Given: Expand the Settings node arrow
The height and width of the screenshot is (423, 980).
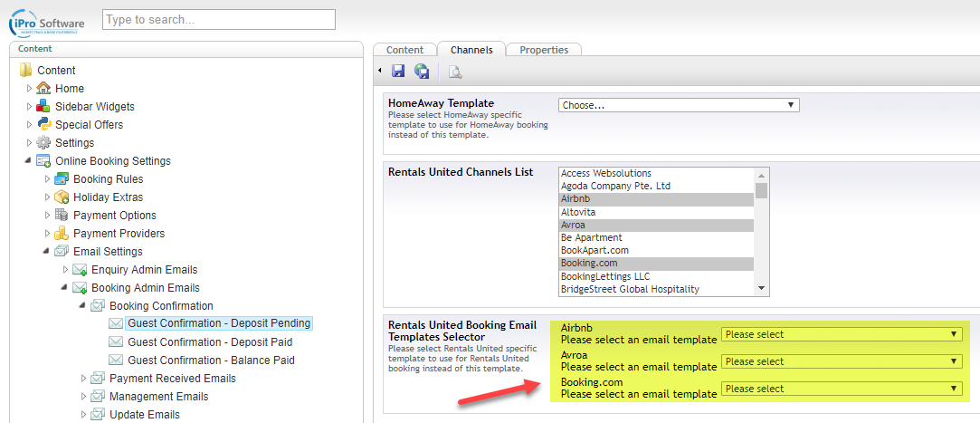Looking at the screenshot, I should 29,143.
